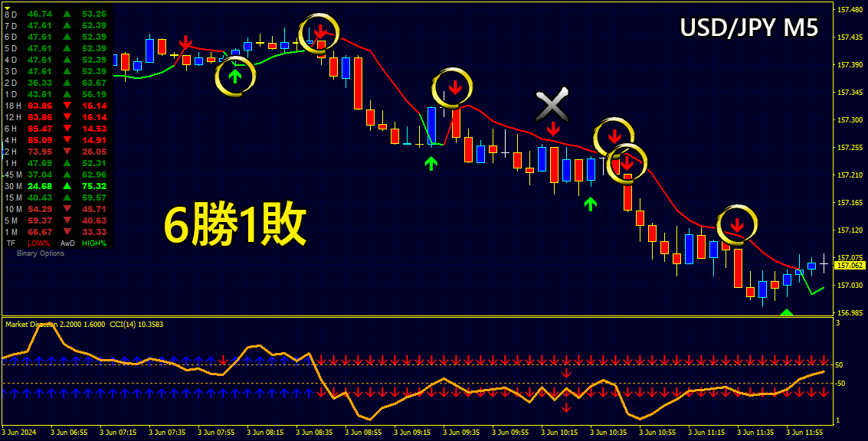The width and height of the screenshot is (868, 441).
Task: Click the 8 D LOW% value 46.74
Action: pos(39,14)
